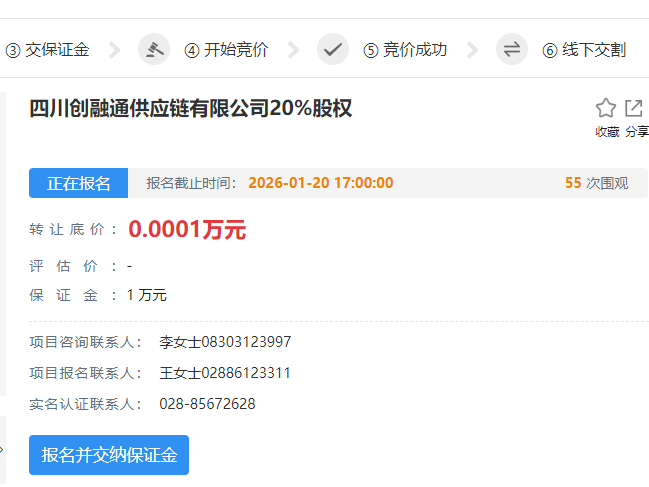
Task: Select the ⑤ 竞价成功 step
Action: click(x=405, y=50)
